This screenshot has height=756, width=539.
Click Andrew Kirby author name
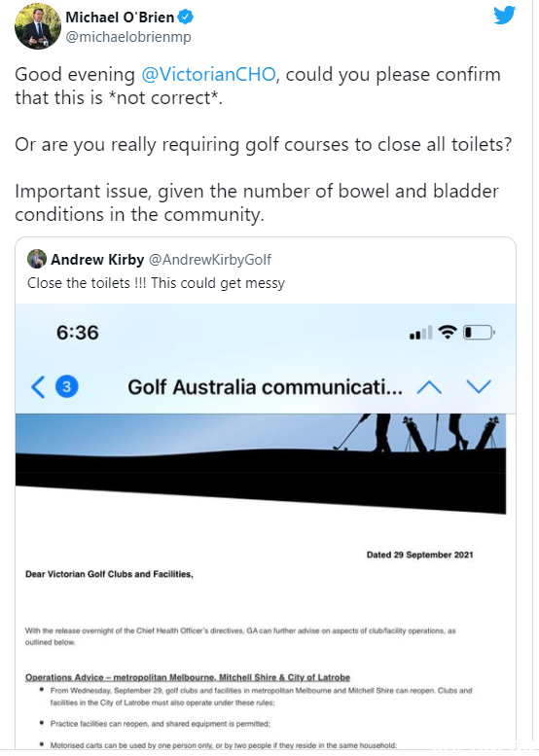click(97, 260)
